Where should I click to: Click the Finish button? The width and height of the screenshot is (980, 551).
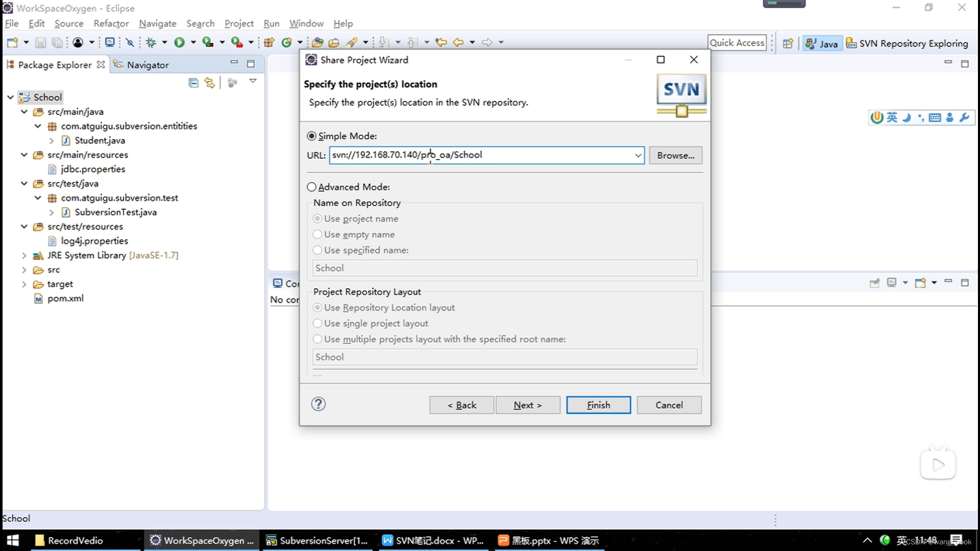click(x=598, y=405)
